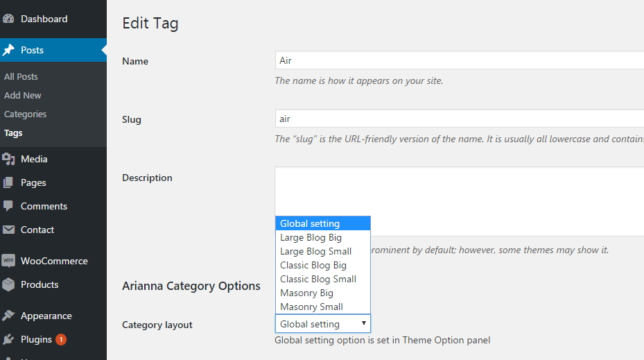Click the WooCommerce logo icon
This screenshot has width=644, height=360.
8,262
